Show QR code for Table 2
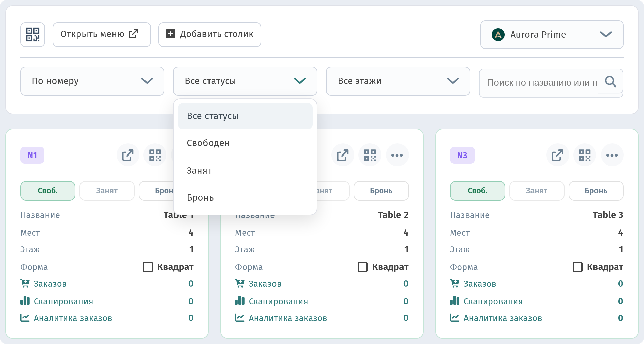Image resolution: width=644 pixels, height=344 pixels. 370,155
